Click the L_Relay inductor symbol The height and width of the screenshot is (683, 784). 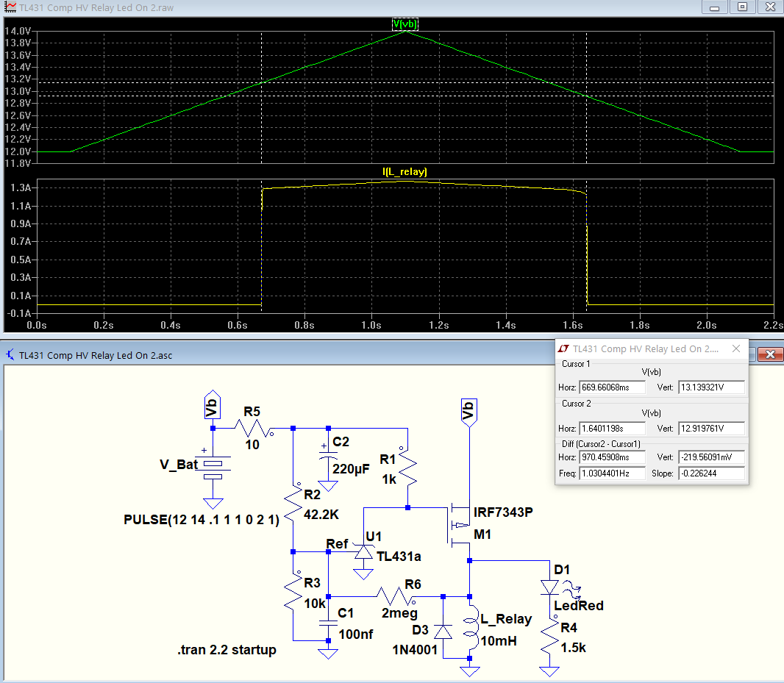coord(470,628)
